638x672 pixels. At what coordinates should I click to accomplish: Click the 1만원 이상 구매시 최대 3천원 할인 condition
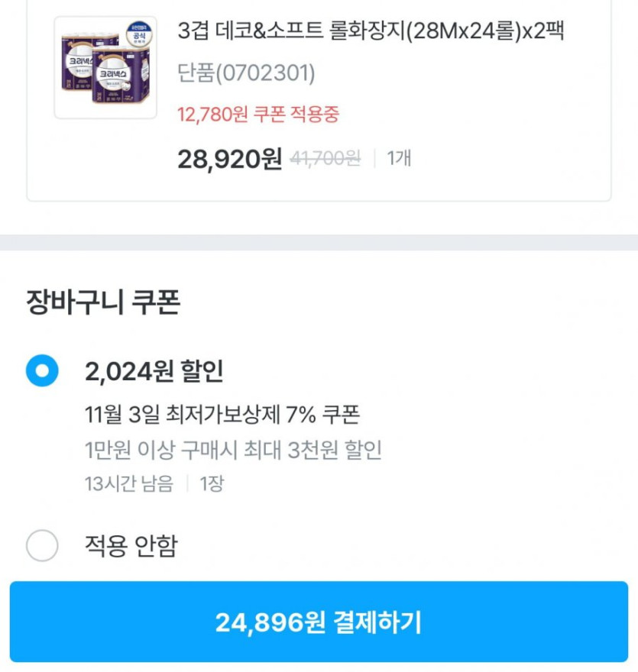click(x=233, y=450)
